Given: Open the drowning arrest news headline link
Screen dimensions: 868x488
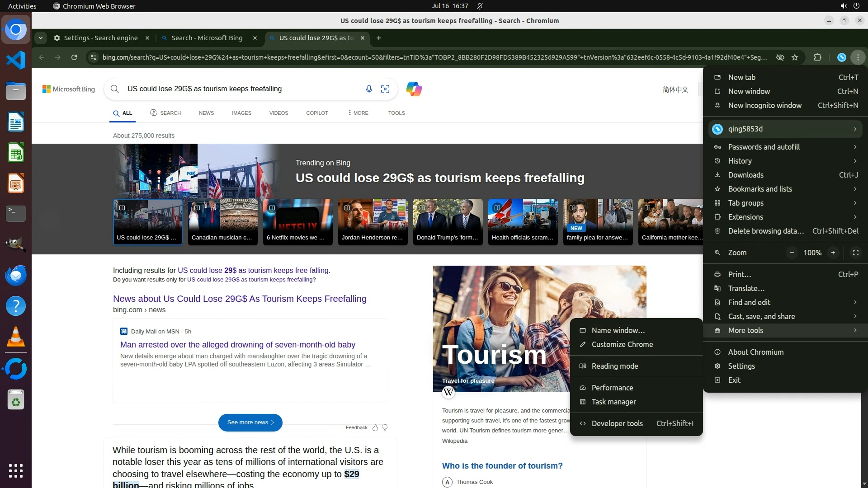Looking at the screenshot, I should pos(238,345).
